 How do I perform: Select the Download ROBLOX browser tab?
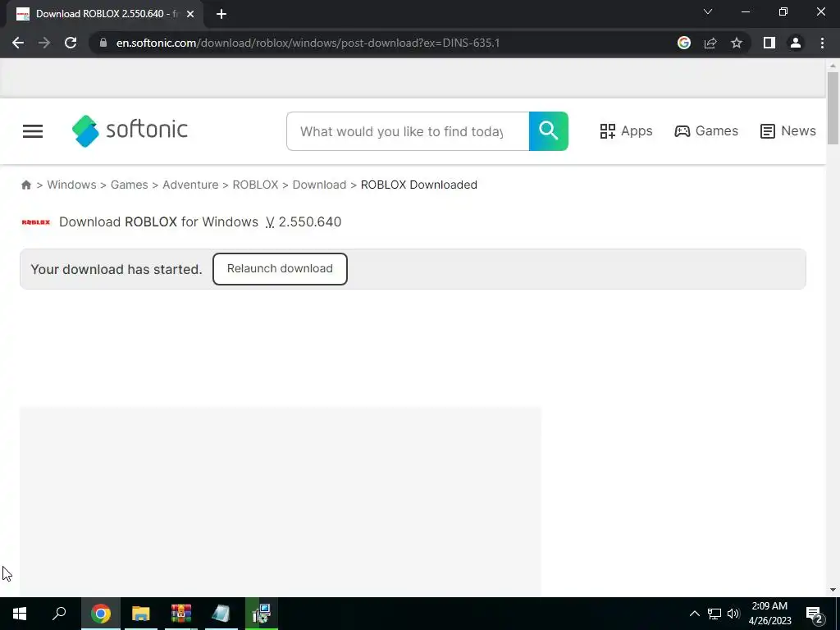pos(104,14)
